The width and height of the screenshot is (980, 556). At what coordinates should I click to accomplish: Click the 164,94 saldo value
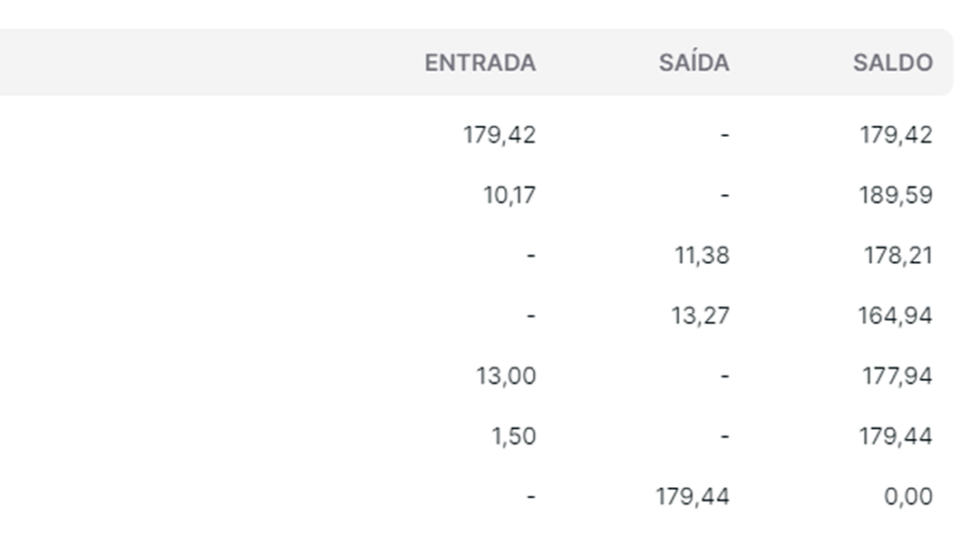[894, 316]
